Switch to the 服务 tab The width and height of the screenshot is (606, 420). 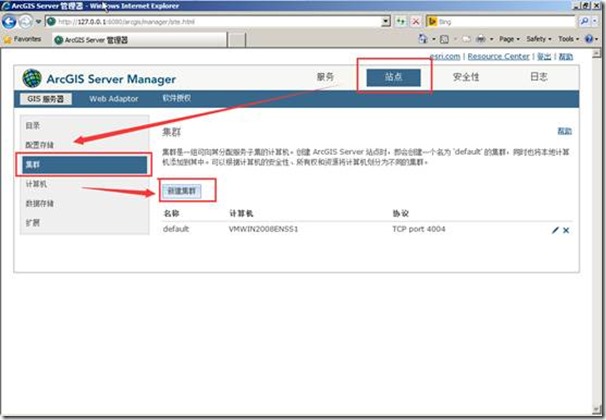coord(325,77)
